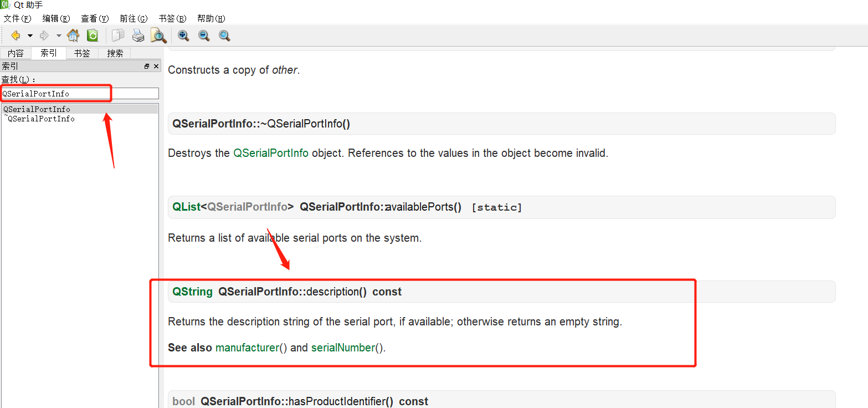Screen dimensions: 868x408
Task: Switch to the 内容 tab
Action: coord(16,53)
